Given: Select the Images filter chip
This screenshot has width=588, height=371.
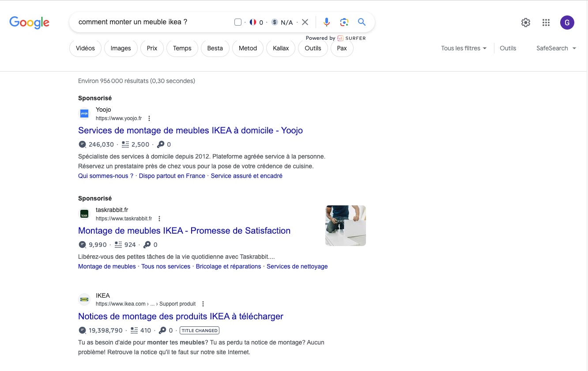Looking at the screenshot, I should [121, 48].
